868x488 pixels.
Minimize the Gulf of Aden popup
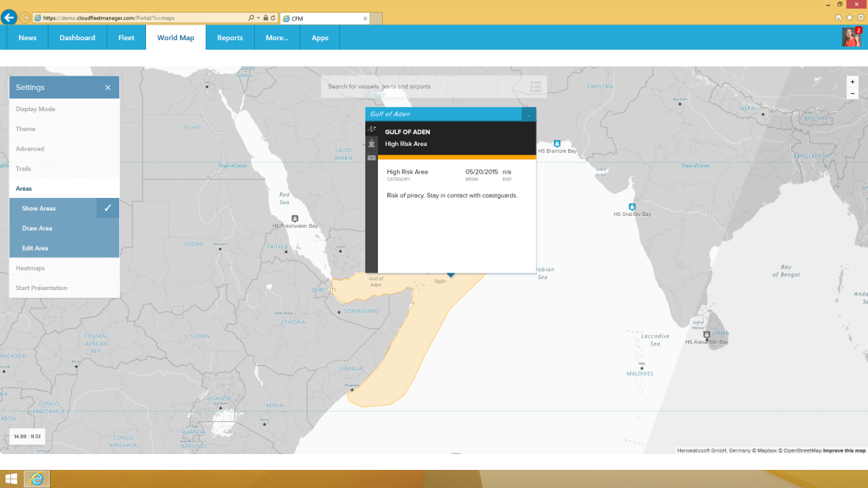click(x=529, y=115)
